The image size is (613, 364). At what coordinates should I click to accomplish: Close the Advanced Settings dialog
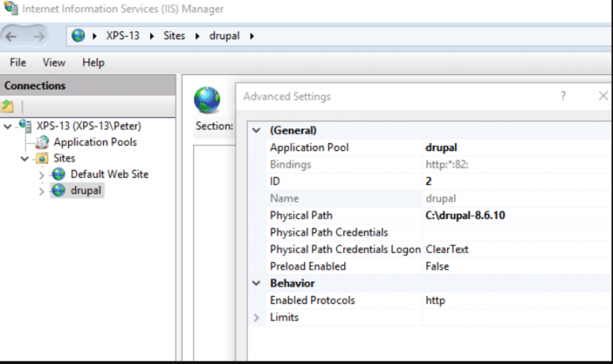click(603, 96)
